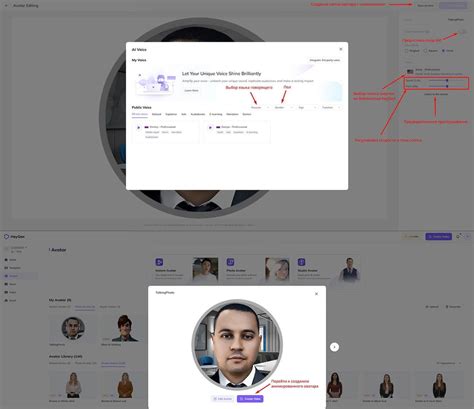The width and height of the screenshot is (474, 409).
Task: Click the Instant Avatar purple icon
Action: [159, 262]
